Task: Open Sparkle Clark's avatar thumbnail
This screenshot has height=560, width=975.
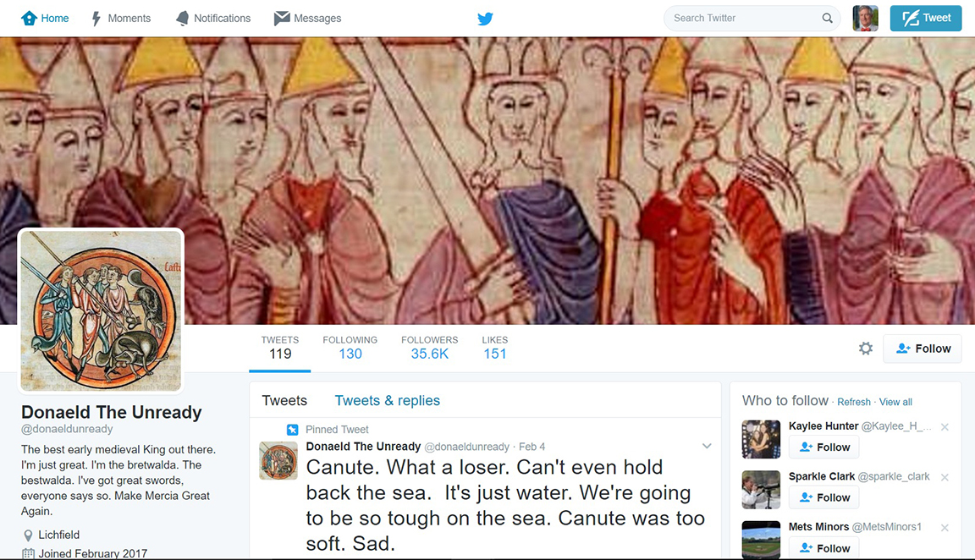Action: coord(761,490)
